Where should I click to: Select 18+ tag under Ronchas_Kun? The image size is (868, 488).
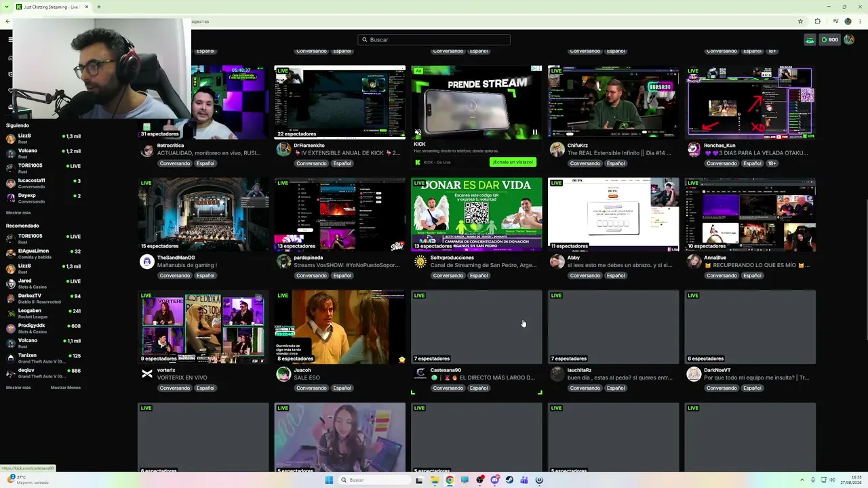coord(772,163)
